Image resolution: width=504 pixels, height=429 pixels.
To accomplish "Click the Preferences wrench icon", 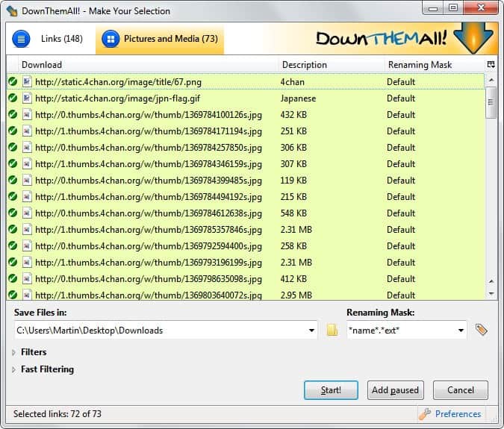I will 425,414.
